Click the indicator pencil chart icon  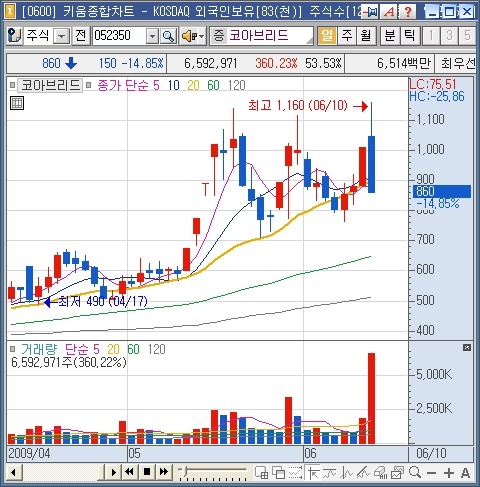pyautogui.click(x=363, y=472)
